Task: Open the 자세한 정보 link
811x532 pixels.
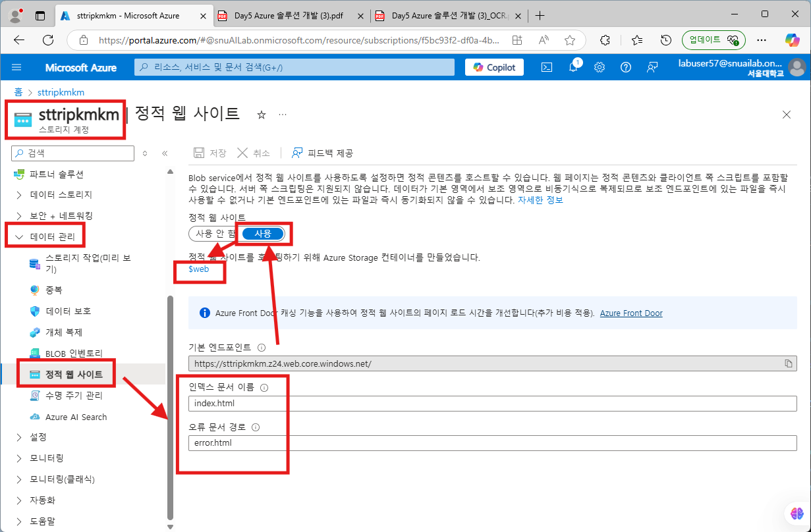Action: (x=540, y=199)
